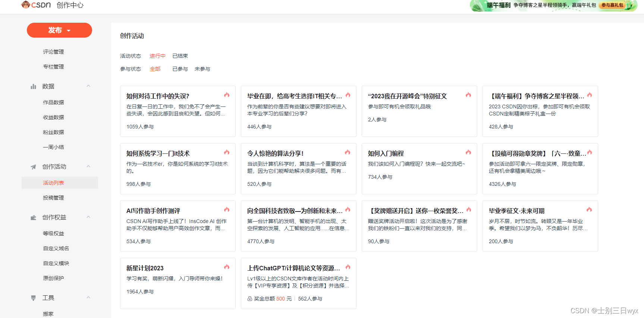Click flame icon on AI写作助手测评 card
644x318 pixels.
pyautogui.click(x=227, y=210)
